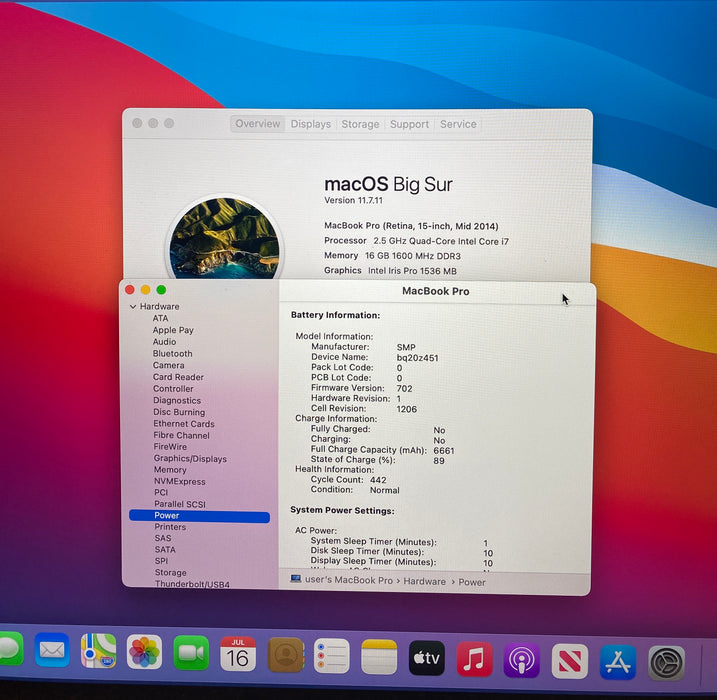Select Camera in the sidebar
This screenshot has height=700, width=717.
coord(169,365)
